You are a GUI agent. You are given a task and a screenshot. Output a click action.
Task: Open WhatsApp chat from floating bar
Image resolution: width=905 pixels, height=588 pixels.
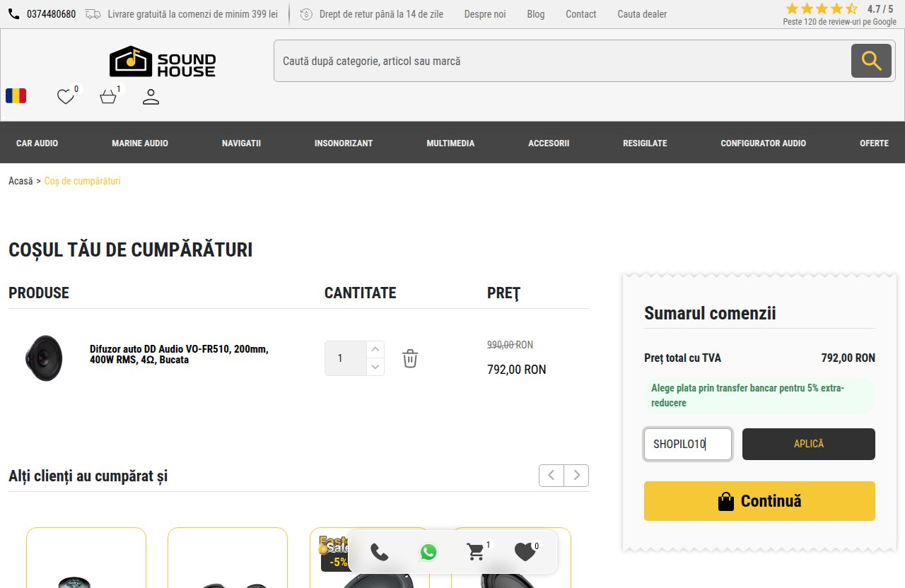[428, 552]
